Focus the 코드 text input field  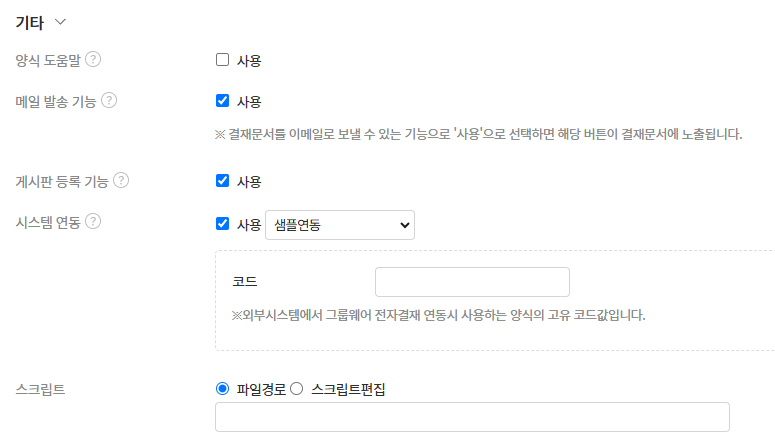(x=472, y=282)
